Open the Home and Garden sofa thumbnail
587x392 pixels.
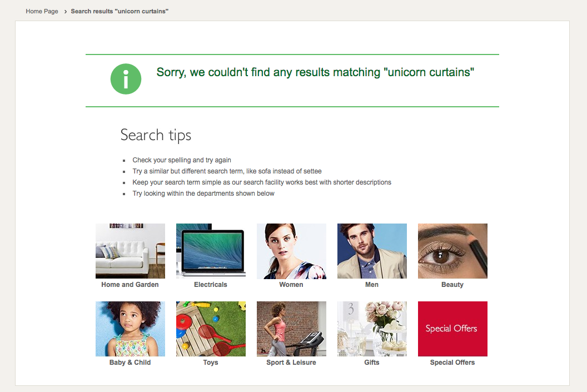tap(130, 251)
